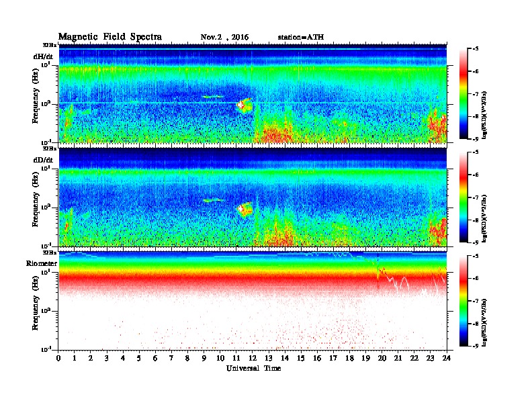Image resolution: width=532 pixels, height=411 pixels.
Task: Click the color scale bar beside dH/dt panel
Action: [x=463, y=93]
